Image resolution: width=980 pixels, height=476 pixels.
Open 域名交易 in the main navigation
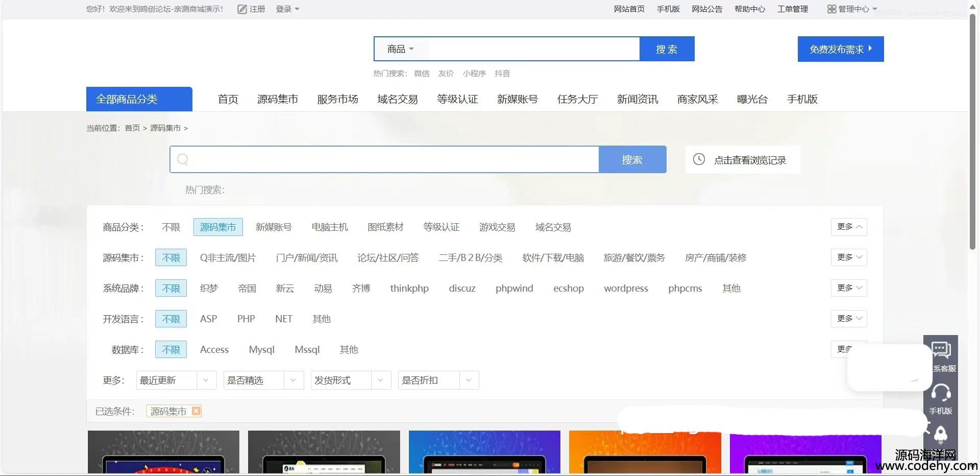coord(397,99)
